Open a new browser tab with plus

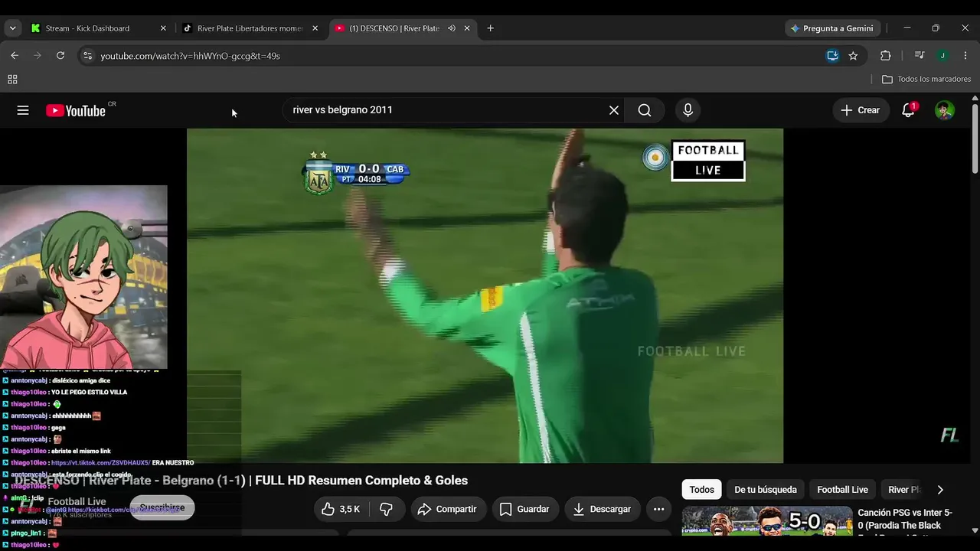[x=490, y=28]
